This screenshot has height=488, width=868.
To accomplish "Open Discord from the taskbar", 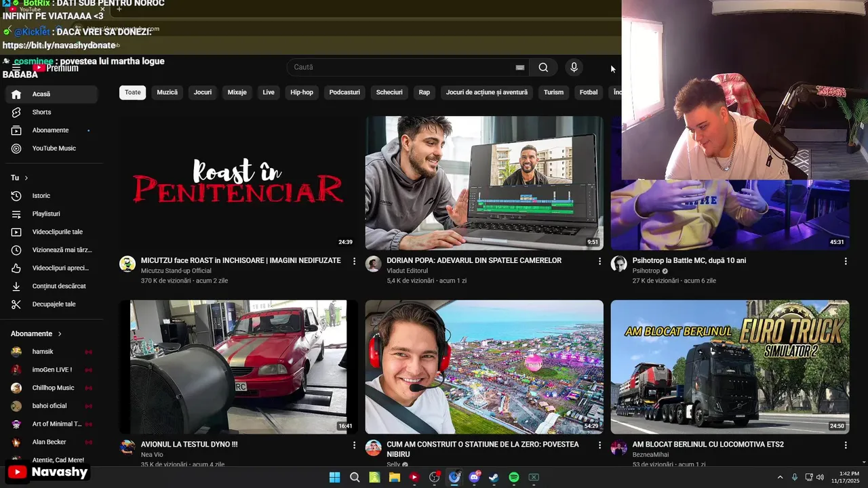I will click(x=474, y=478).
